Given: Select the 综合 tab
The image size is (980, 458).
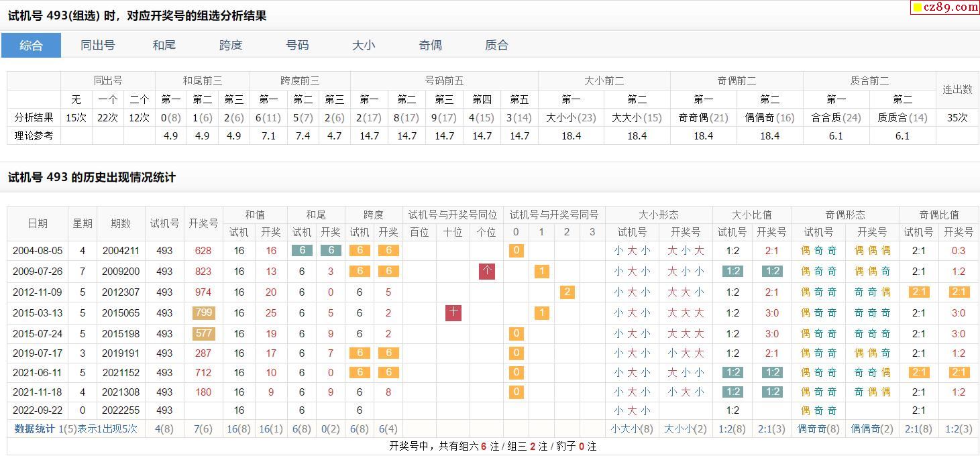Looking at the screenshot, I should 31,45.
